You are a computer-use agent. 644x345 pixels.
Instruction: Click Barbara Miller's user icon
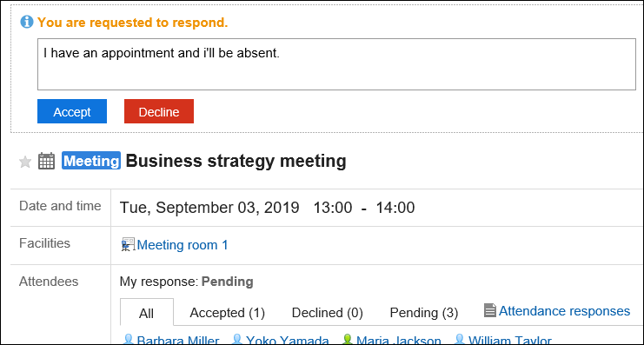tap(129, 340)
